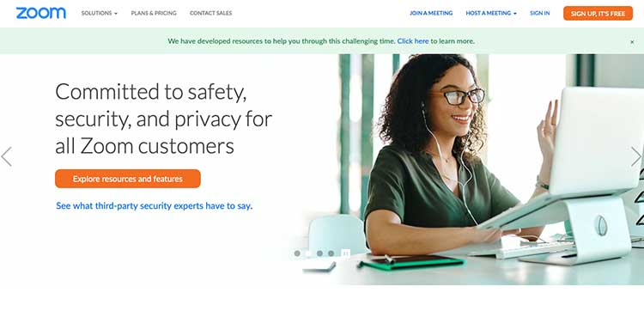Select the third carousel dot indicator
The height and width of the screenshot is (311, 644).
pos(319,253)
